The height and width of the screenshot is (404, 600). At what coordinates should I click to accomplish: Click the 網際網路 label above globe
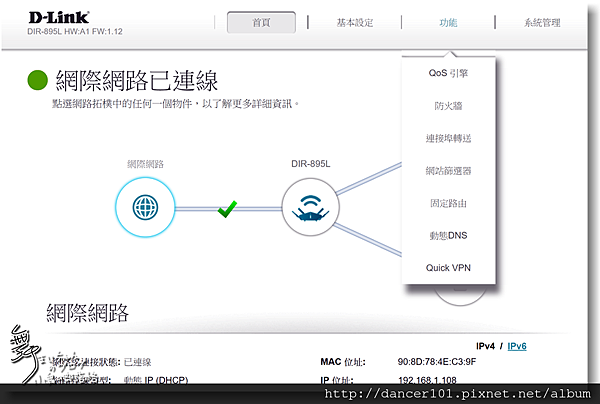(145, 164)
